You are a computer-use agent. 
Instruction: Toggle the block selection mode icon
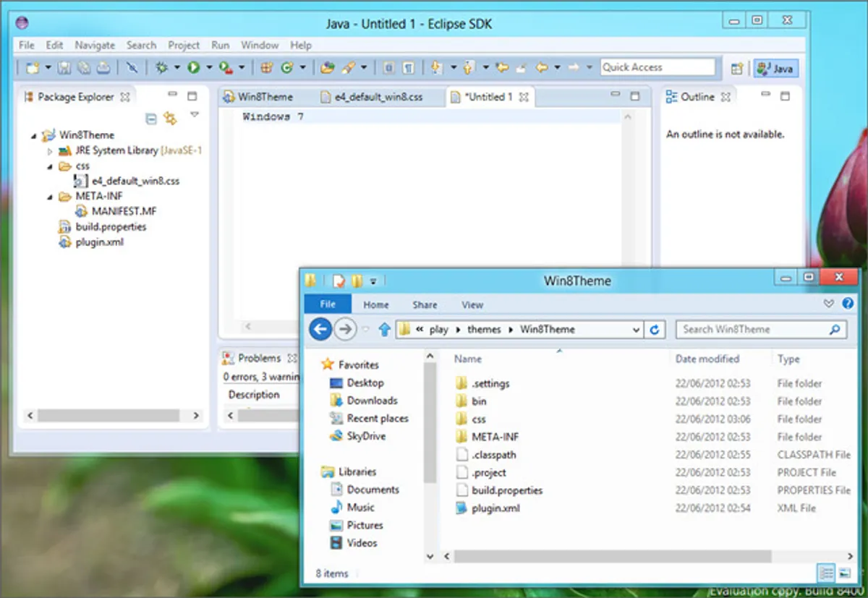tap(389, 67)
